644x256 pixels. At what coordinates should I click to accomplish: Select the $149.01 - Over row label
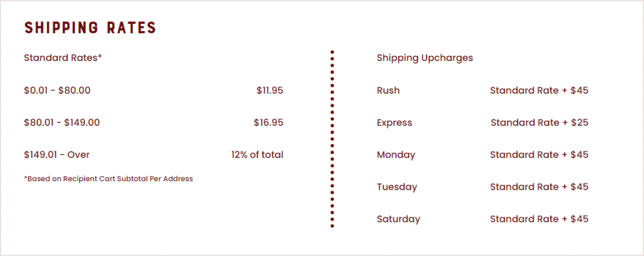coord(57,155)
